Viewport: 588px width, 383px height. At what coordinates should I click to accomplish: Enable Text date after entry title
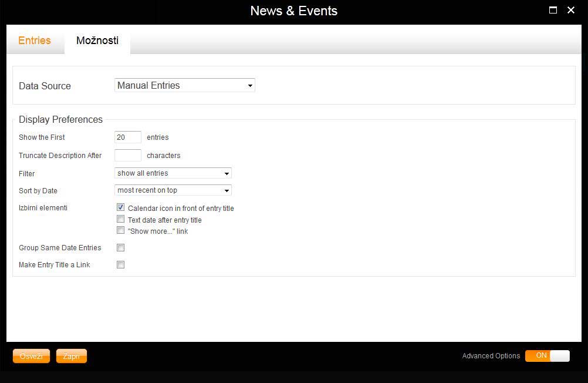[x=120, y=219]
